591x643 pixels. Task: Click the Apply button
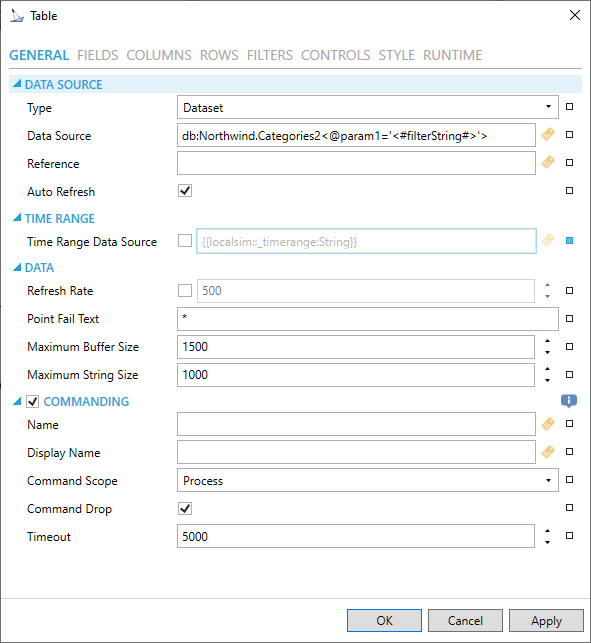click(x=546, y=620)
